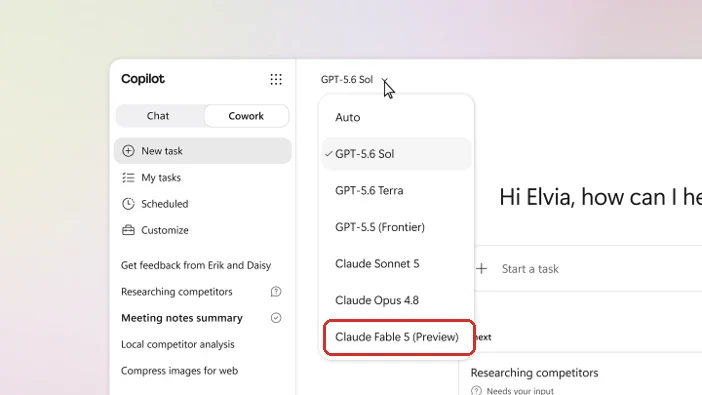Click the plus icon in the Start a task box

tap(481, 269)
